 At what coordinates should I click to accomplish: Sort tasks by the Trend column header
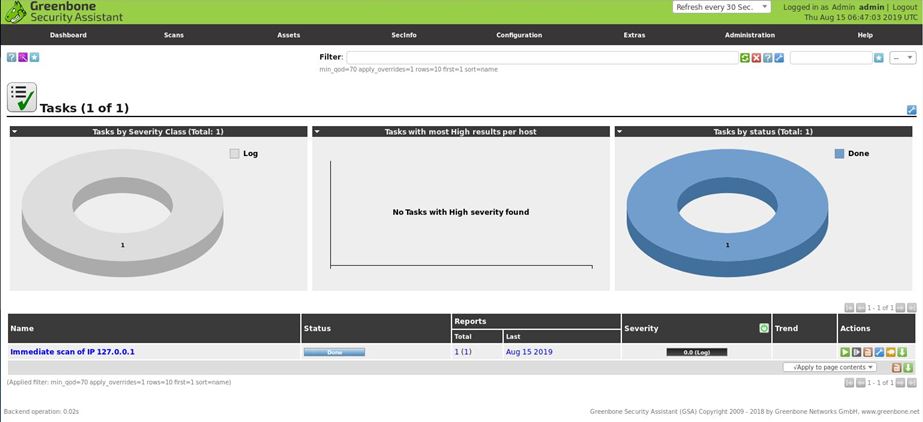pos(786,328)
